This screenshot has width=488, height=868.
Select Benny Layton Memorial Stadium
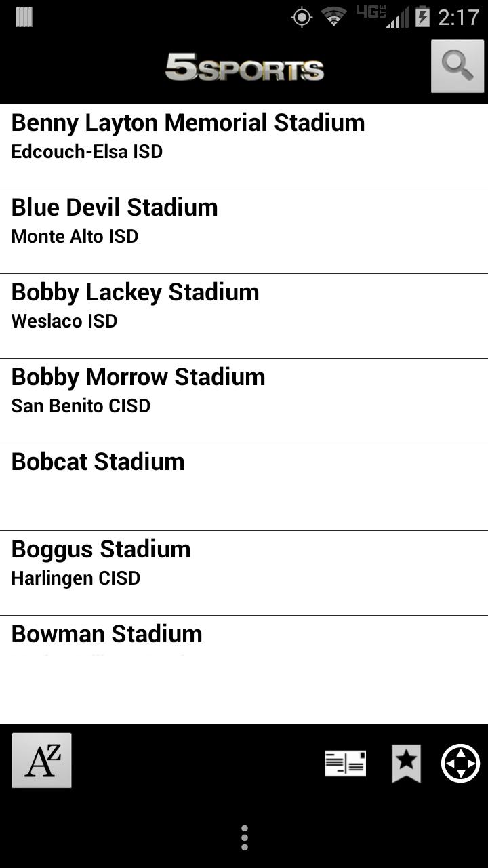(x=188, y=123)
